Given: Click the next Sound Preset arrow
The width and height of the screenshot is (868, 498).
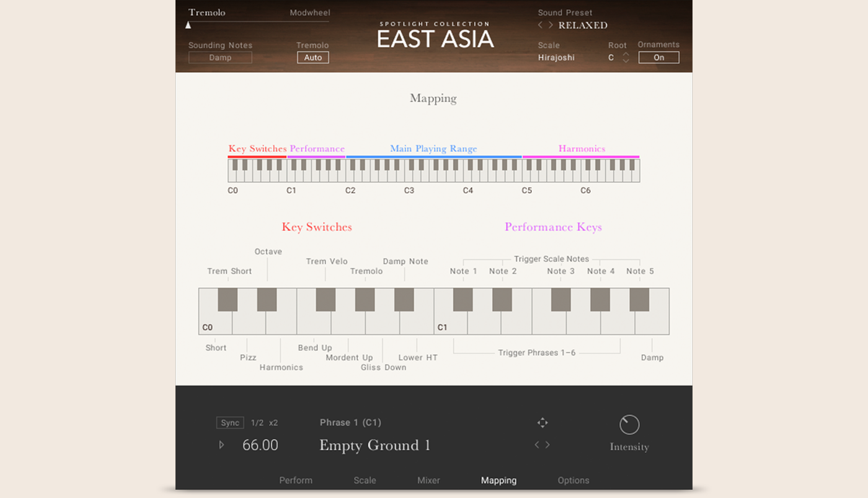Looking at the screenshot, I should tap(551, 25).
